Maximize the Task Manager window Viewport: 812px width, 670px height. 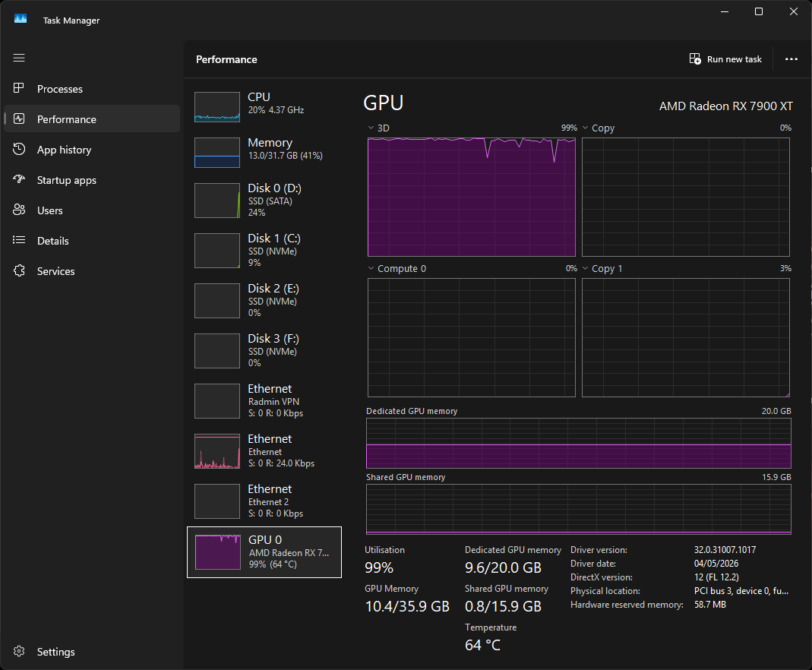[759, 11]
